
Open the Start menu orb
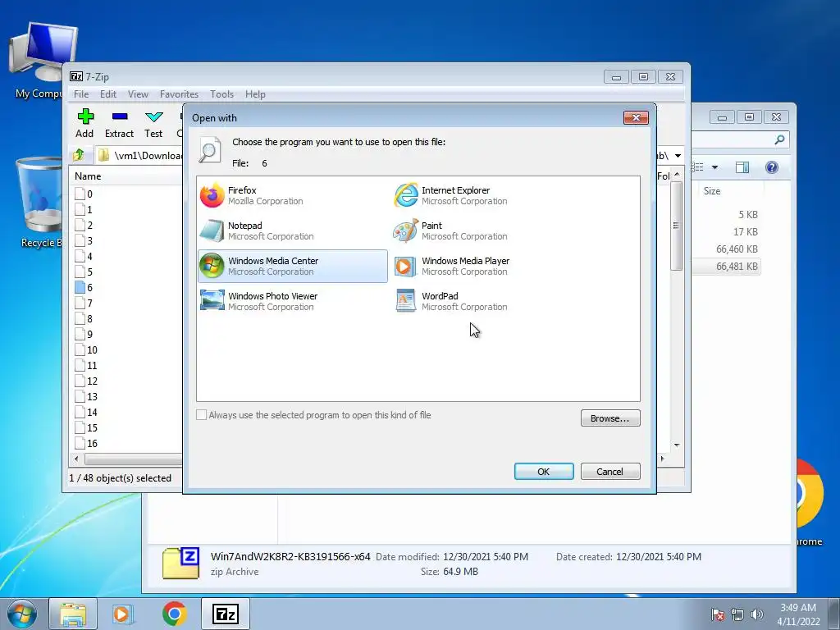click(22, 614)
